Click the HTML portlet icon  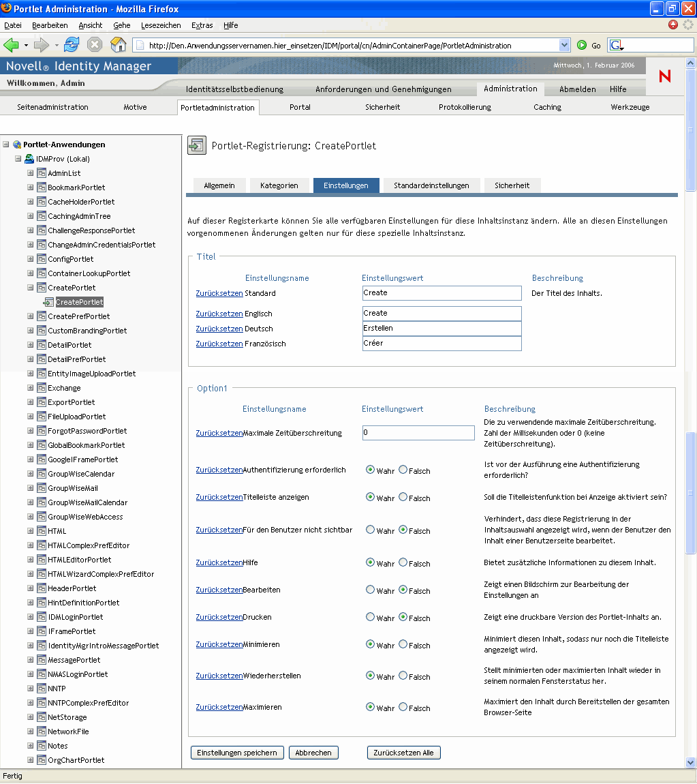[x=42, y=531]
